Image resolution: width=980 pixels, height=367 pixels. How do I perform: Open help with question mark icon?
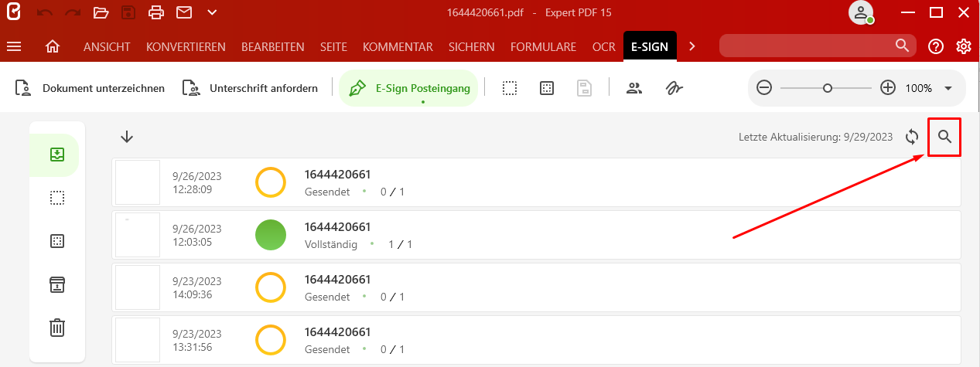coord(936,46)
